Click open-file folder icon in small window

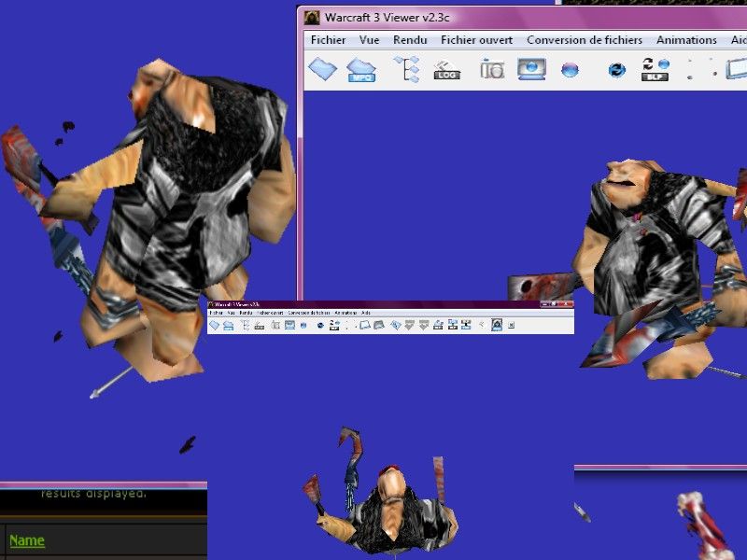pos(215,325)
